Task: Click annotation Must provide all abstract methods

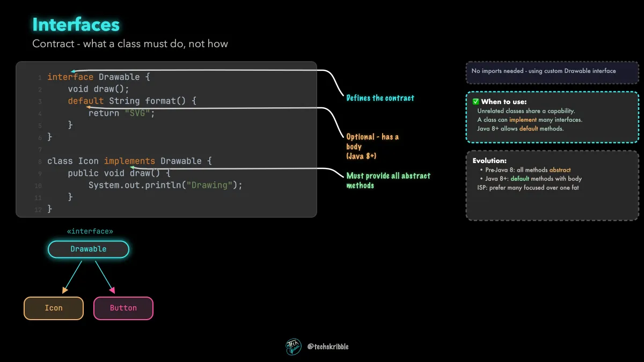Action: (x=389, y=180)
